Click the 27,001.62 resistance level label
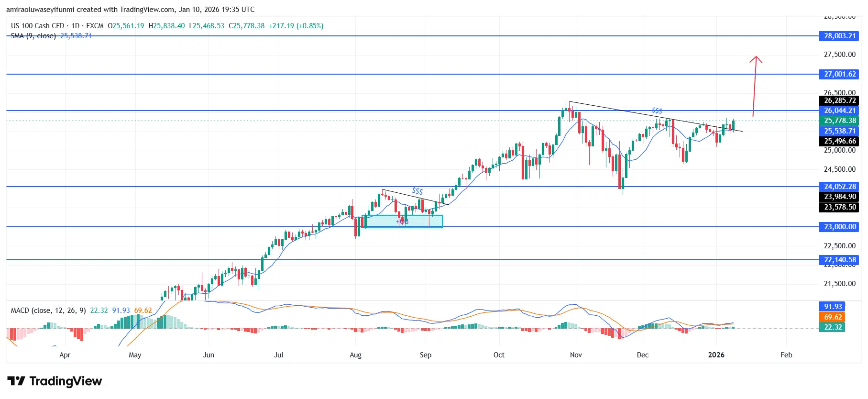This screenshot has height=399, width=868. coord(840,74)
